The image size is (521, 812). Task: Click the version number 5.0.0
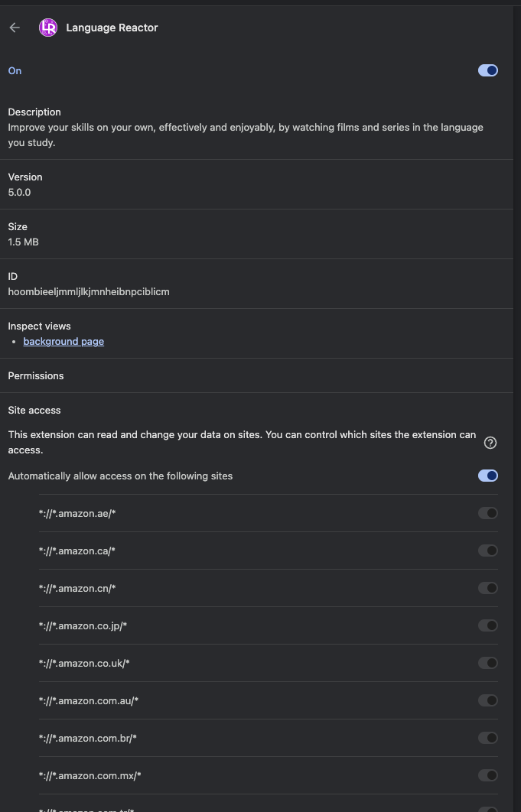point(19,192)
